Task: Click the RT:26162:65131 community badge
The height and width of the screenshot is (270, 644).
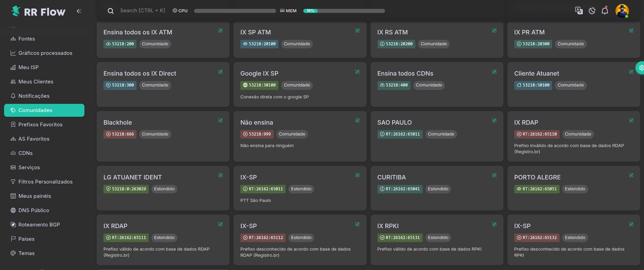Action: coord(400,238)
